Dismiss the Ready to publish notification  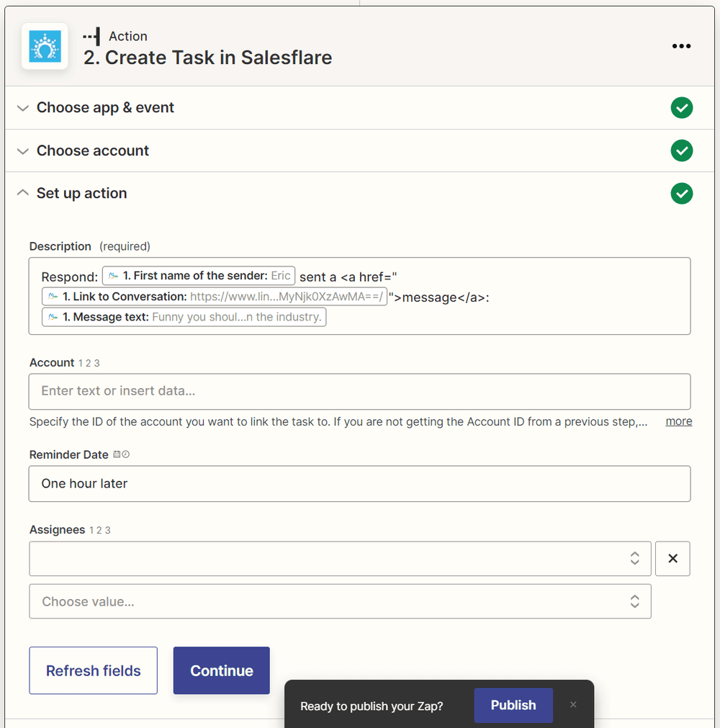tap(573, 705)
